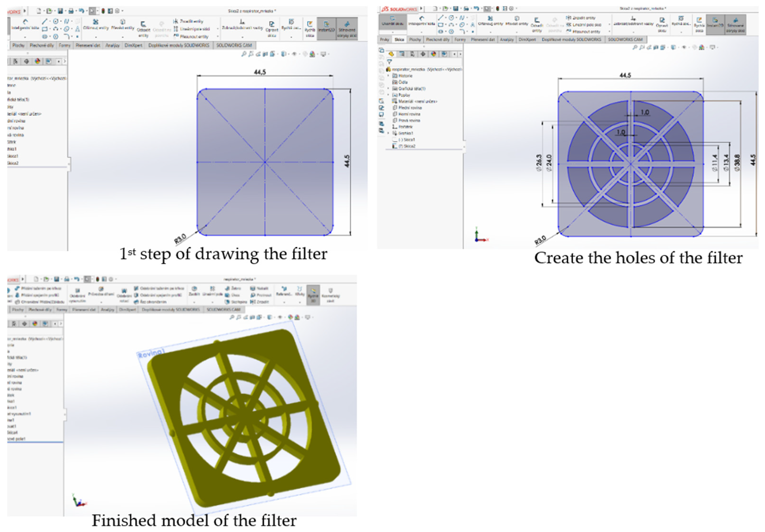Select the Úkos draft tool

[228, 295]
